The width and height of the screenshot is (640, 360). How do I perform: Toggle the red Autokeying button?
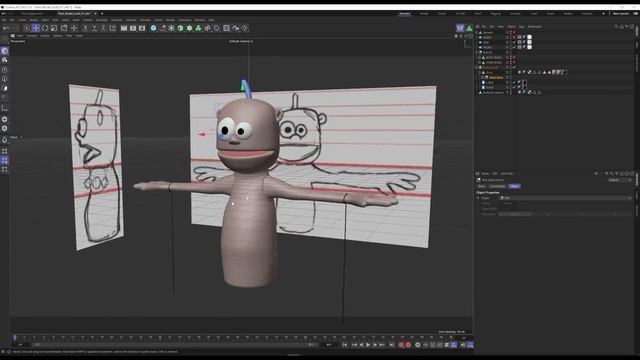408,345
